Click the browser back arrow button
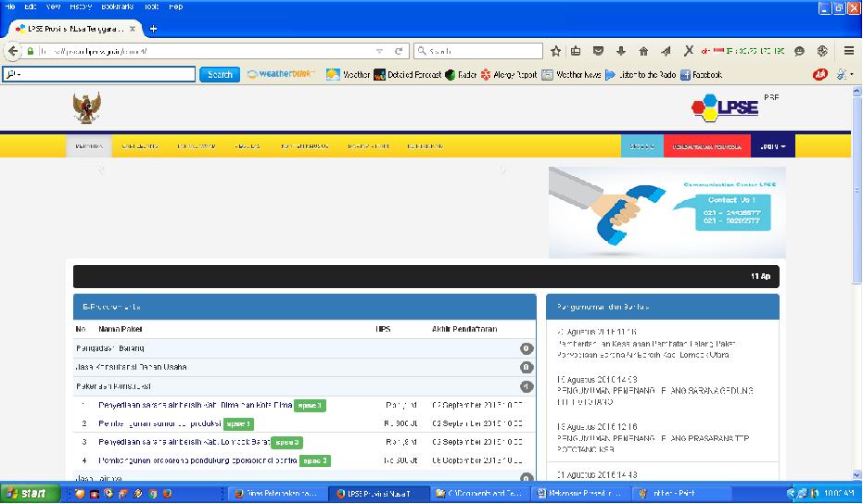This screenshot has width=863, height=504. pos(13,51)
